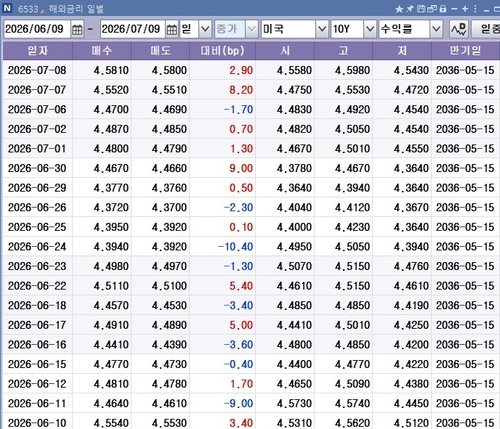This screenshot has height=429, width=500.
Task: Expand the 수익률 yield type dropdown
Action: point(436,29)
